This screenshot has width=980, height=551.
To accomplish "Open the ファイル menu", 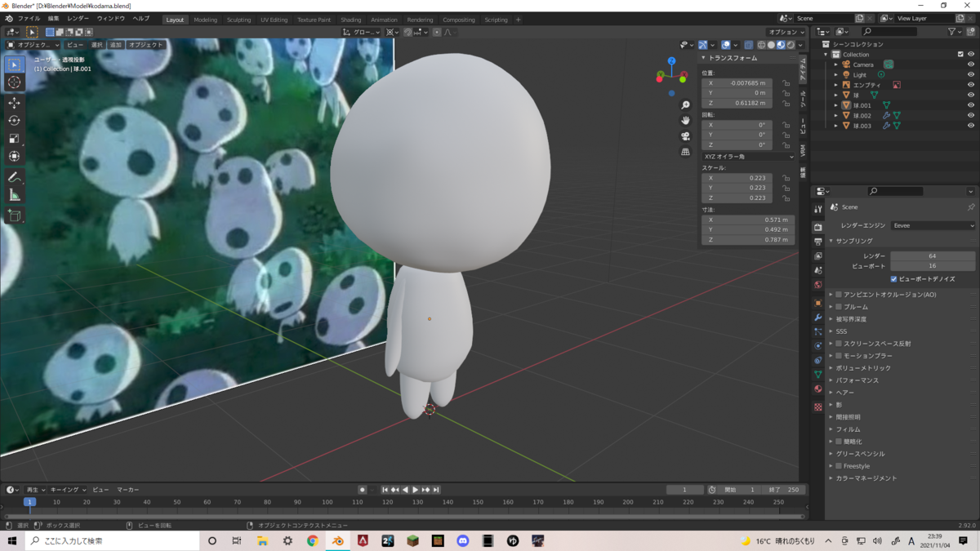I will click(29, 18).
